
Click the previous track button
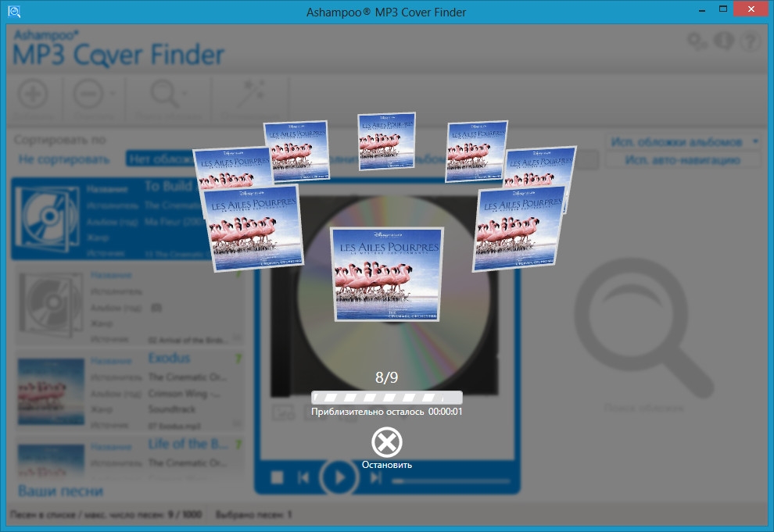[x=303, y=477]
